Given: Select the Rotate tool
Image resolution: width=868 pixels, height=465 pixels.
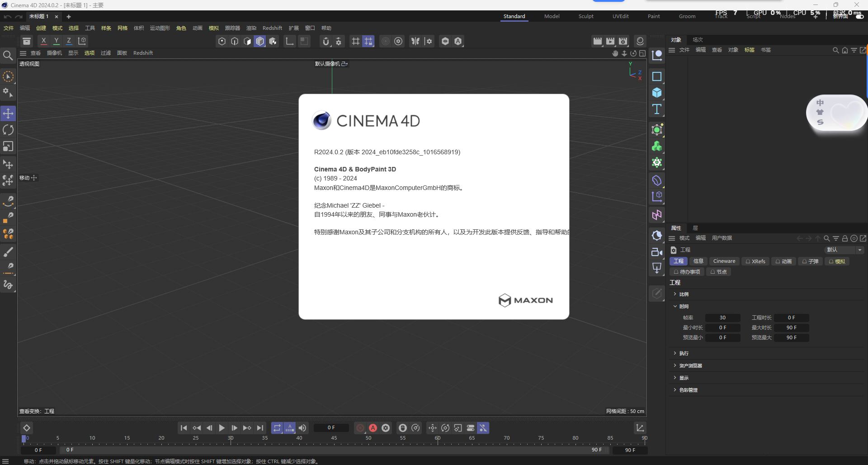Looking at the screenshot, I should coord(8,130).
